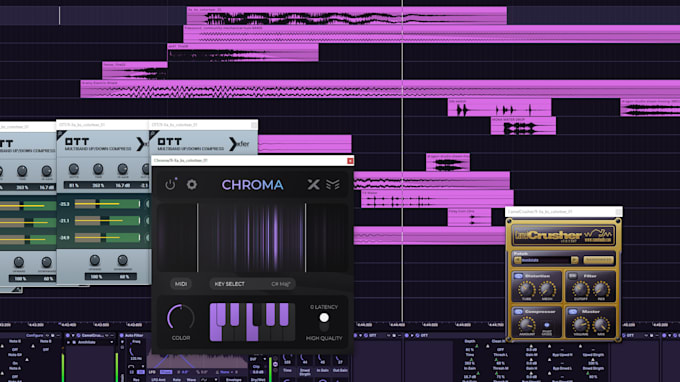Click the 16.7 dB value in middle OTT window
Screen dimensions: 680x382
(123, 186)
